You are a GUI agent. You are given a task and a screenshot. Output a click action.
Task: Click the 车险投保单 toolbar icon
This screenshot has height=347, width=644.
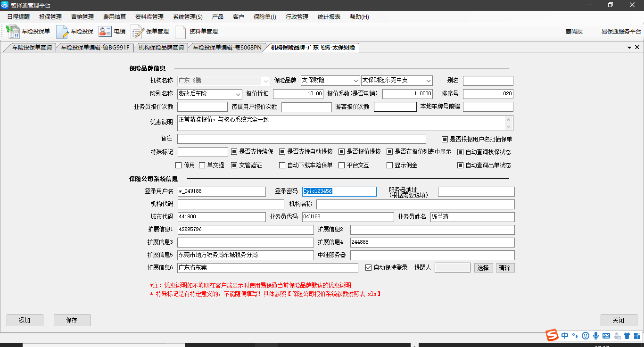tap(13, 32)
